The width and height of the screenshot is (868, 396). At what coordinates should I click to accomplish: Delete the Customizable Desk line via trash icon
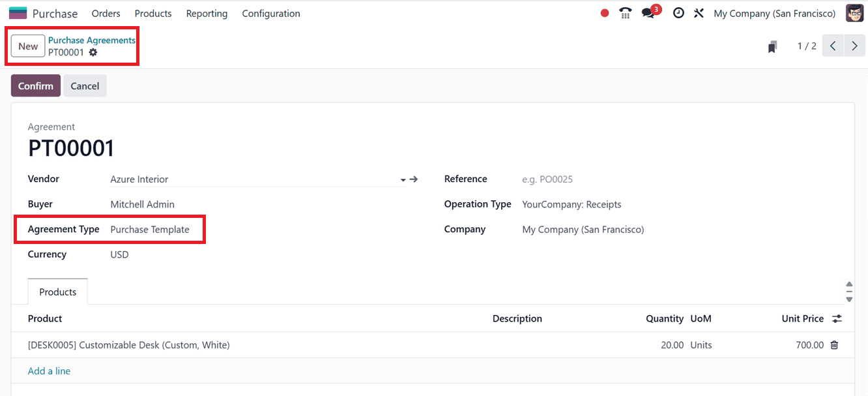[834, 344]
